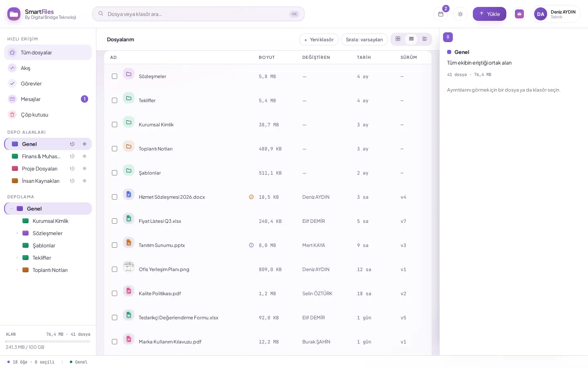Screen dimensions: 588x368
Task: Click the SmartFiles logo icon
Action: coord(14,14)
